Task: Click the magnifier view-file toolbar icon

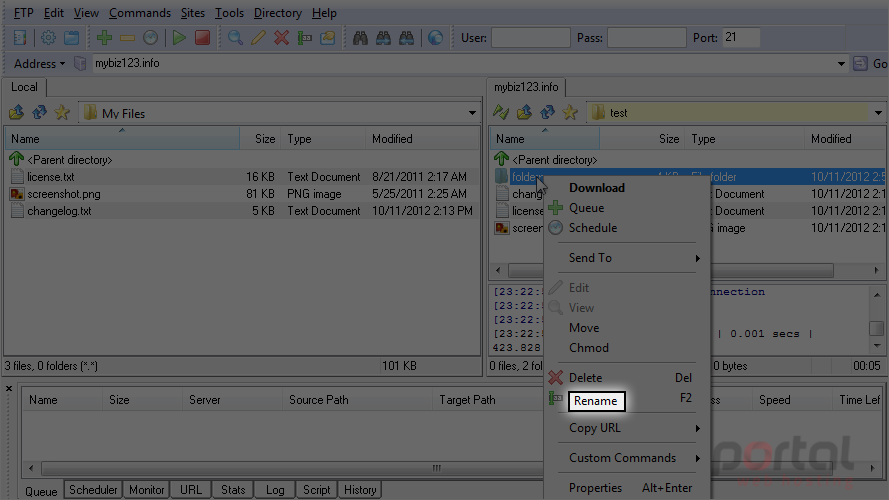Action: point(235,38)
